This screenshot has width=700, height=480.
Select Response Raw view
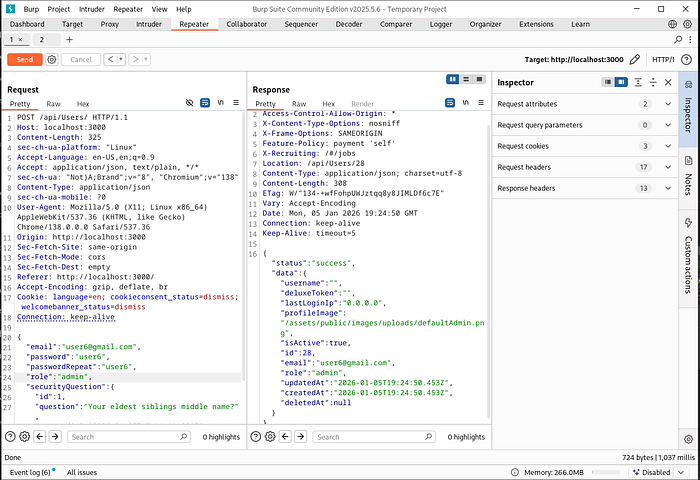pos(299,104)
